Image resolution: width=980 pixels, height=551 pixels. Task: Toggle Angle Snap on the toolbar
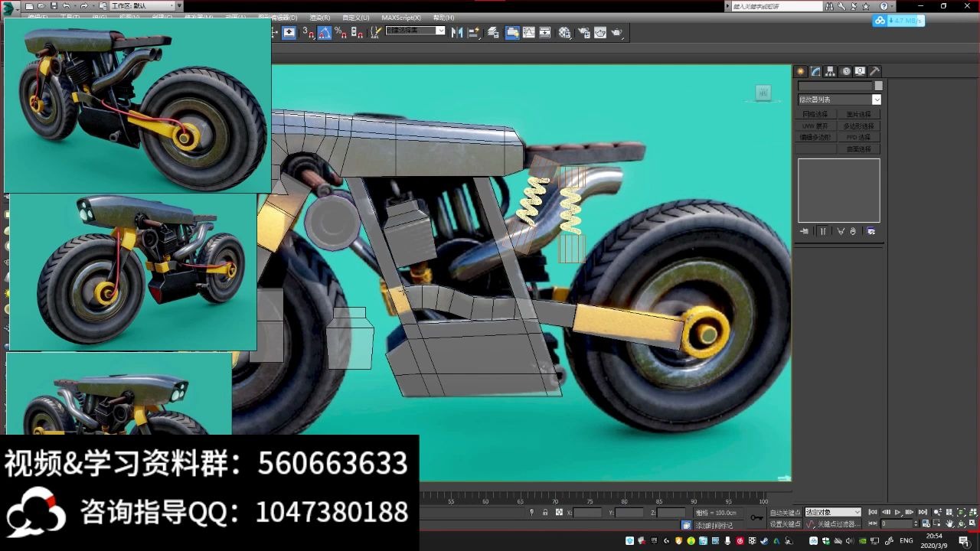(324, 32)
